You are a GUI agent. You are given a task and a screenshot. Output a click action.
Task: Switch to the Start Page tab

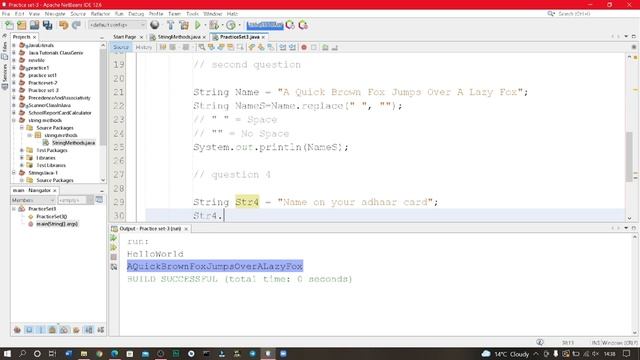tap(124, 37)
